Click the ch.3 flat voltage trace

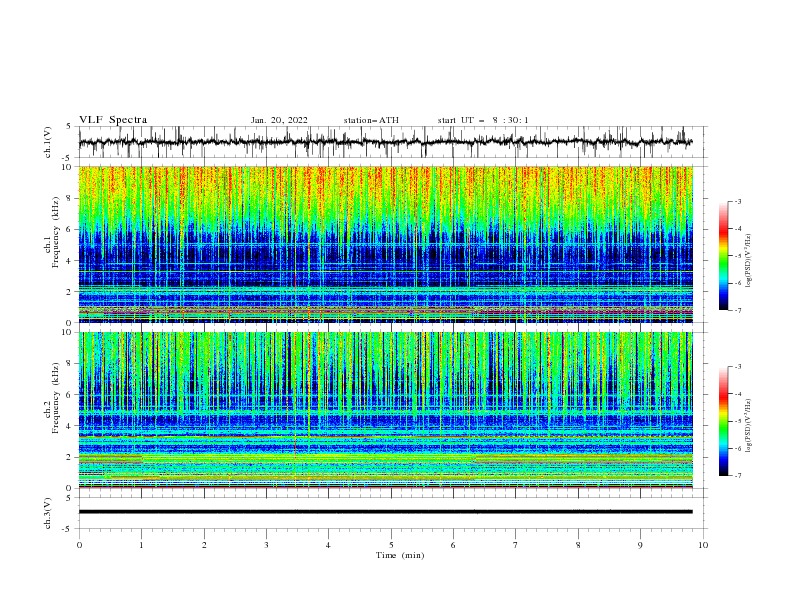tap(385, 512)
